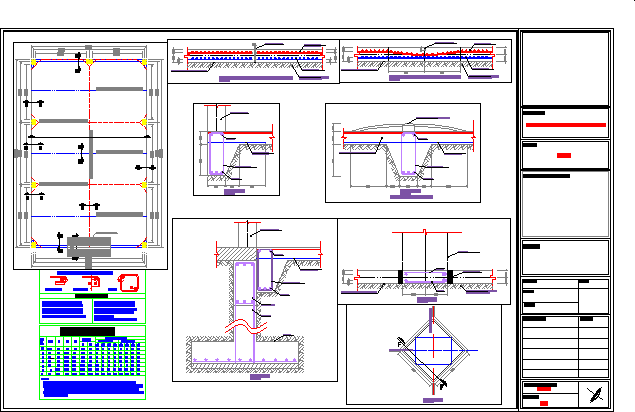The height and width of the screenshot is (412, 635).
Task: Select the top-right sloped slab section strip
Action: coord(426,59)
